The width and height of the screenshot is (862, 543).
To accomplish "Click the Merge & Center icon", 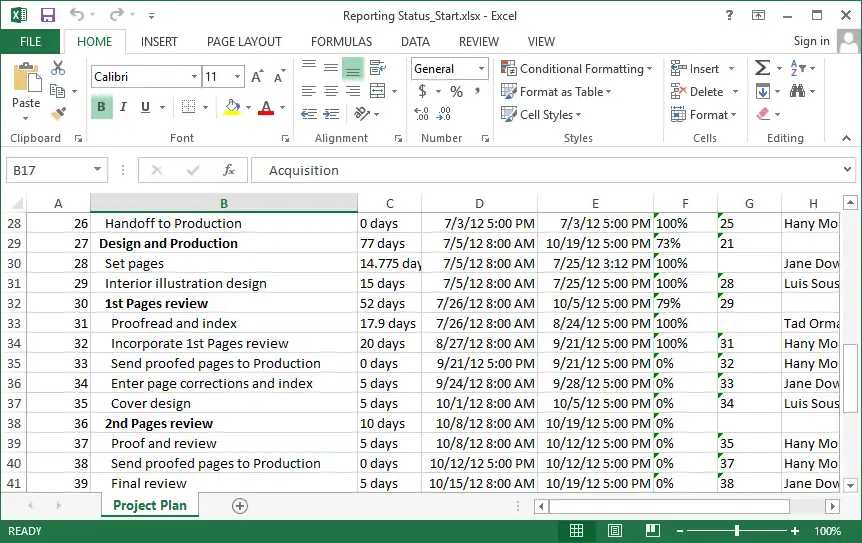I will coord(377,91).
